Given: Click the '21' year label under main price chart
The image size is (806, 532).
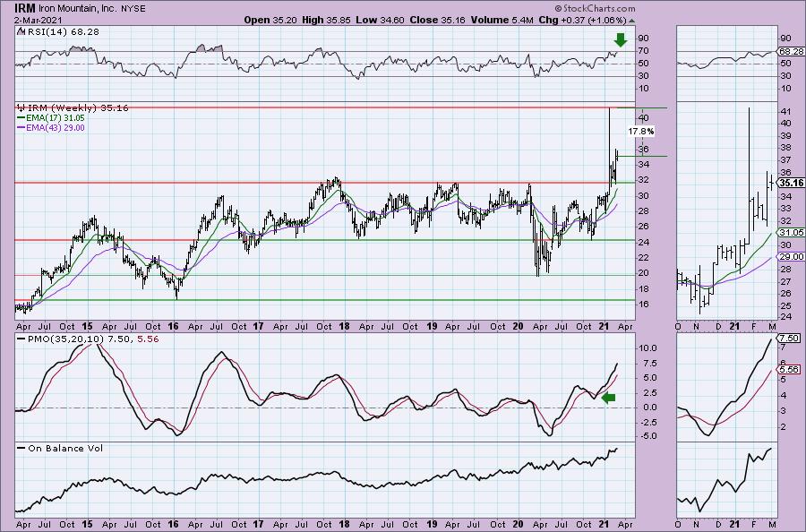Looking at the screenshot, I should 604,326.
